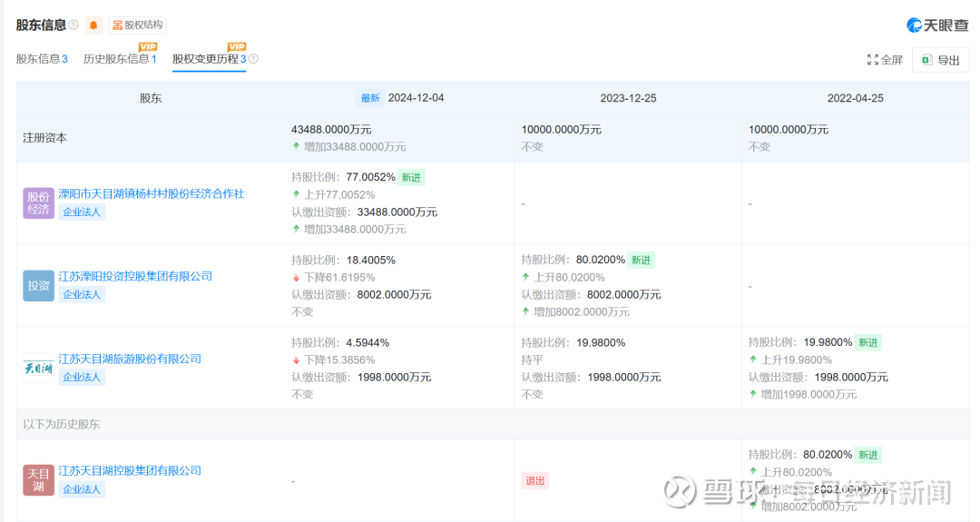980x522 pixels.
Task: Select the 股权变更历程 3 tab
Action: pos(210,59)
